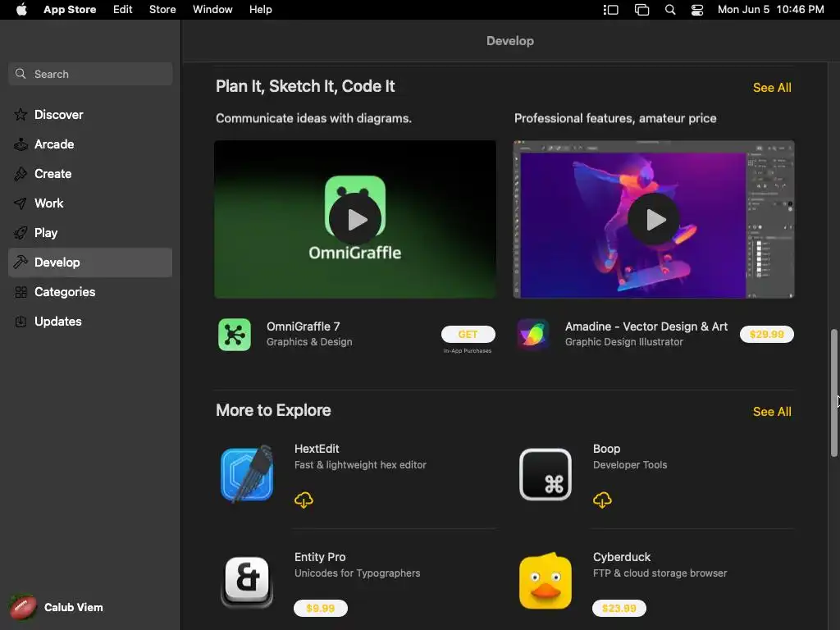Click the Boop app icon

point(546,475)
